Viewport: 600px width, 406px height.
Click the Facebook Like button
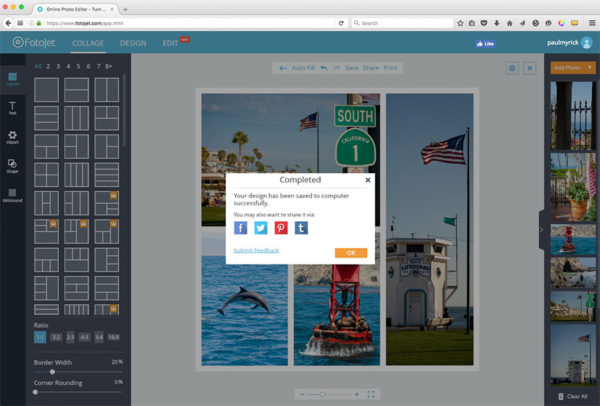(485, 44)
